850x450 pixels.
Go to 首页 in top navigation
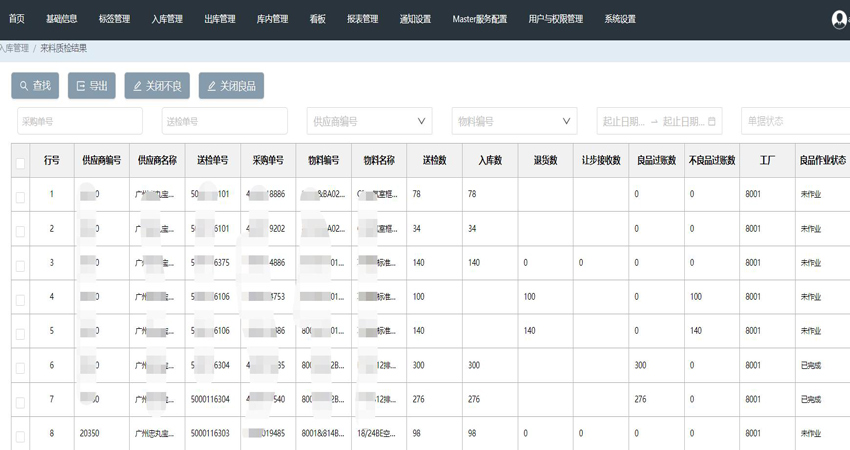coord(17,19)
